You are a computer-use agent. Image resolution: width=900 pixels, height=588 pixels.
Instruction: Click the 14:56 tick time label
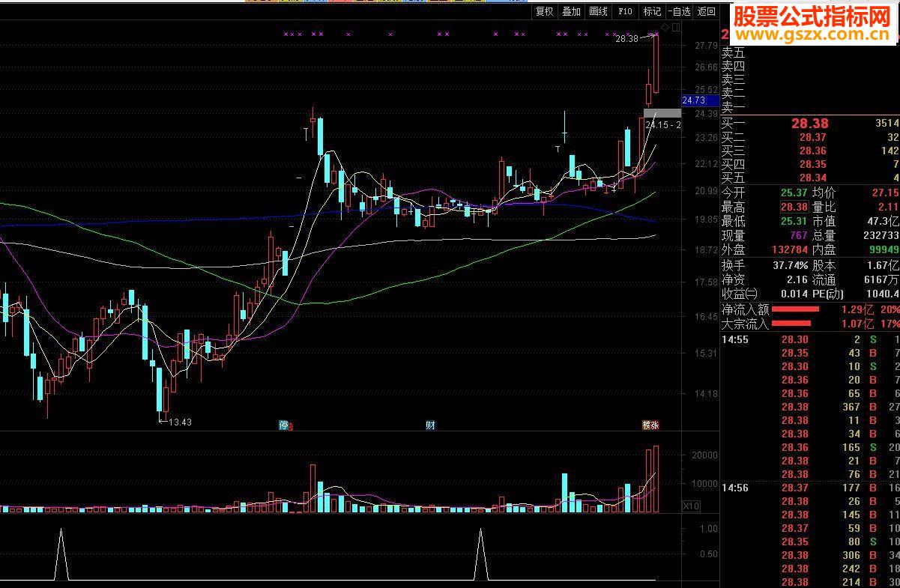[x=734, y=488]
